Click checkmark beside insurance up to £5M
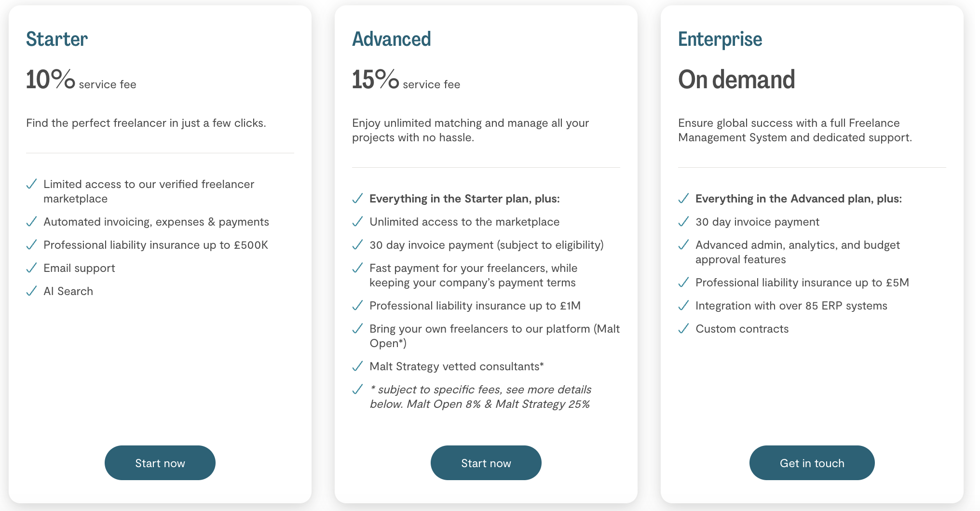 683,282
